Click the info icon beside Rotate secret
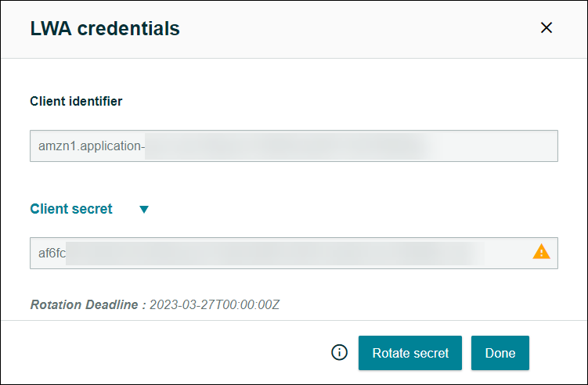 tap(339, 352)
